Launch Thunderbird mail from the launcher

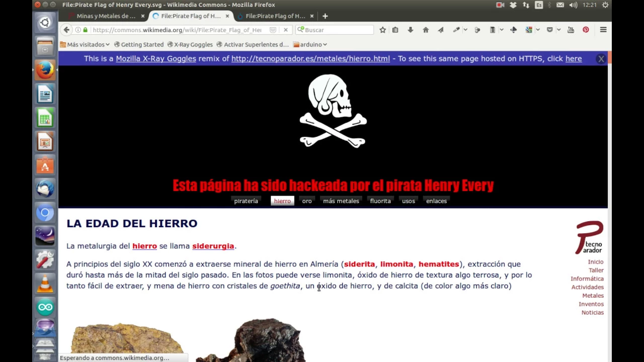point(45,190)
